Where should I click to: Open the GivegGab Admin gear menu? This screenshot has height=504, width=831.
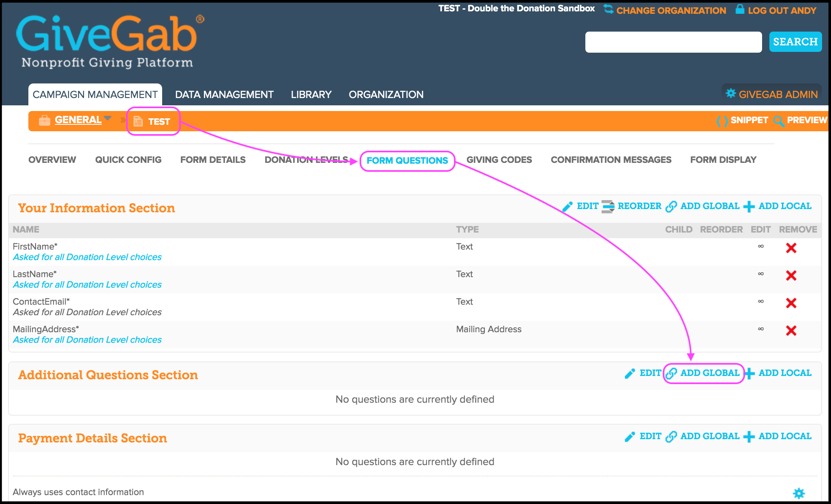point(730,94)
